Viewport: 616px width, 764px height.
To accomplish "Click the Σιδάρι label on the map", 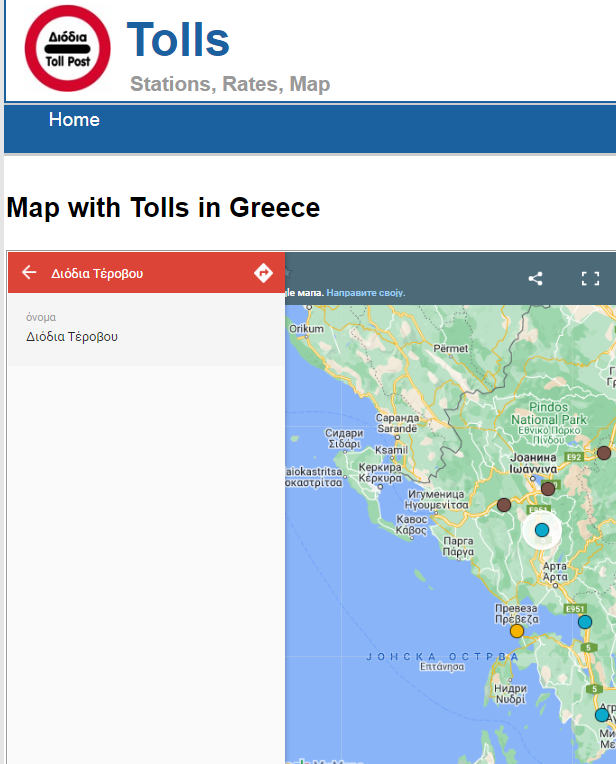I will point(345,444).
